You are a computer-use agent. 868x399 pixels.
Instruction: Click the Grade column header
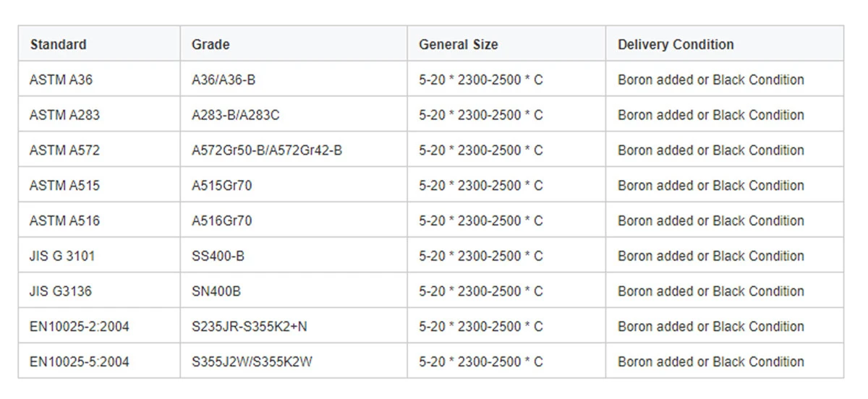point(294,44)
